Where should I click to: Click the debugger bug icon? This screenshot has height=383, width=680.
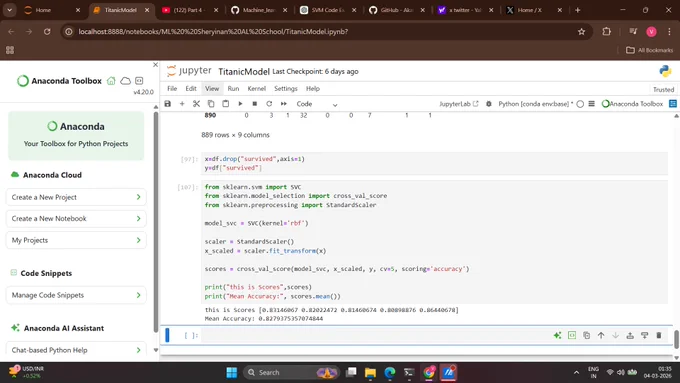pyautogui.click(x=489, y=104)
